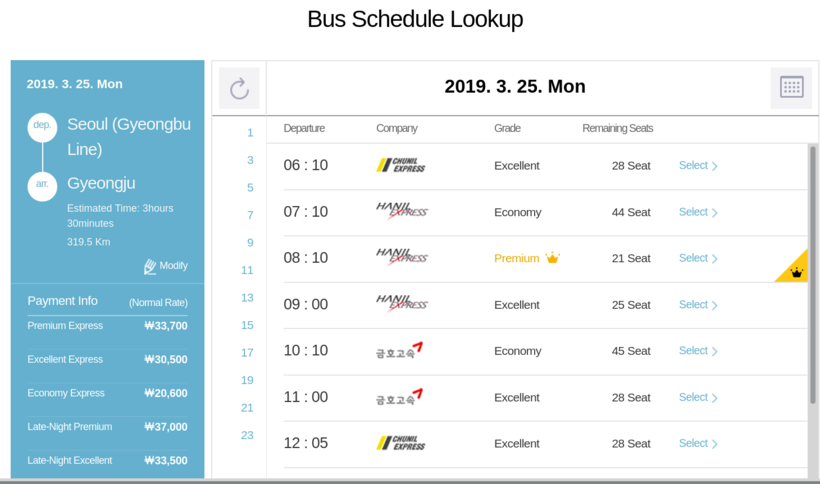Click the crown icon beside Premium grade
Screen dimensions: 820x484
pos(552,258)
